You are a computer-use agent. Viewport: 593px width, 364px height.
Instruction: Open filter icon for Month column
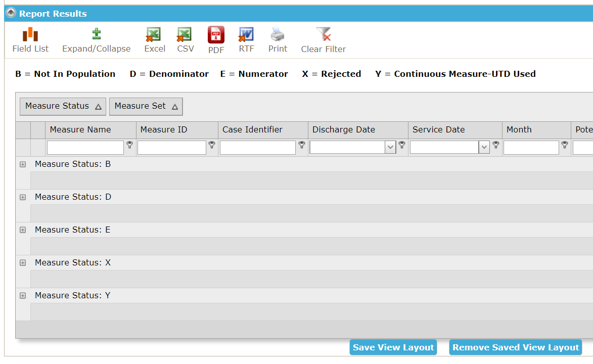tap(565, 145)
